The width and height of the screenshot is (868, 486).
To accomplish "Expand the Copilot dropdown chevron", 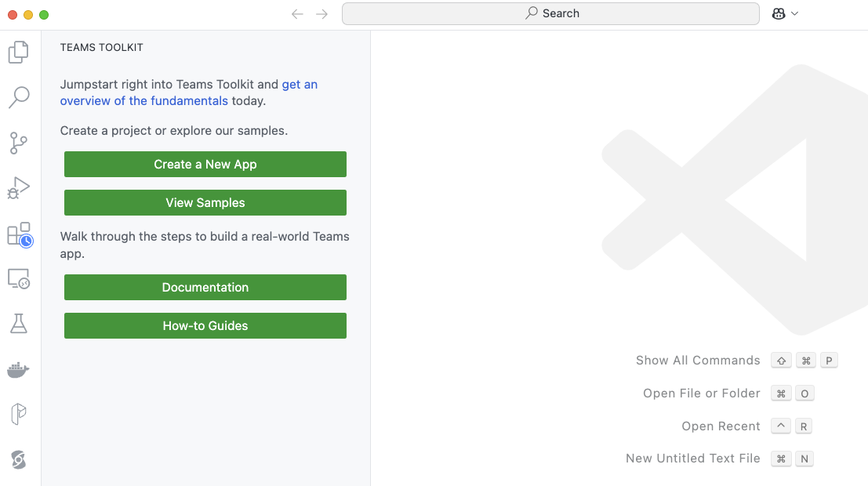I will click(x=795, y=13).
